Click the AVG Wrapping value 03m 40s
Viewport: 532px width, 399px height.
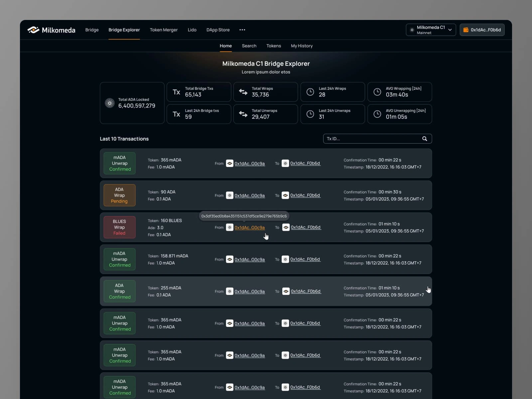click(397, 95)
